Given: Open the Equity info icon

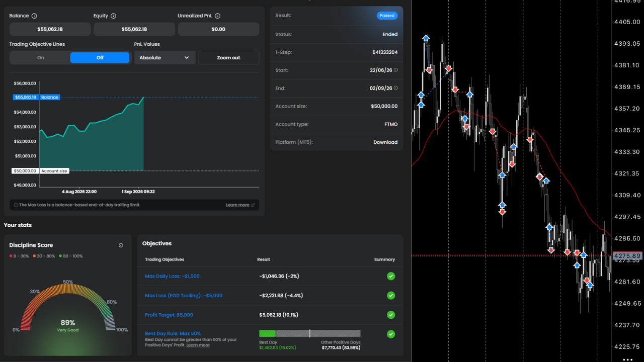Looking at the screenshot, I should click(x=113, y=16).
